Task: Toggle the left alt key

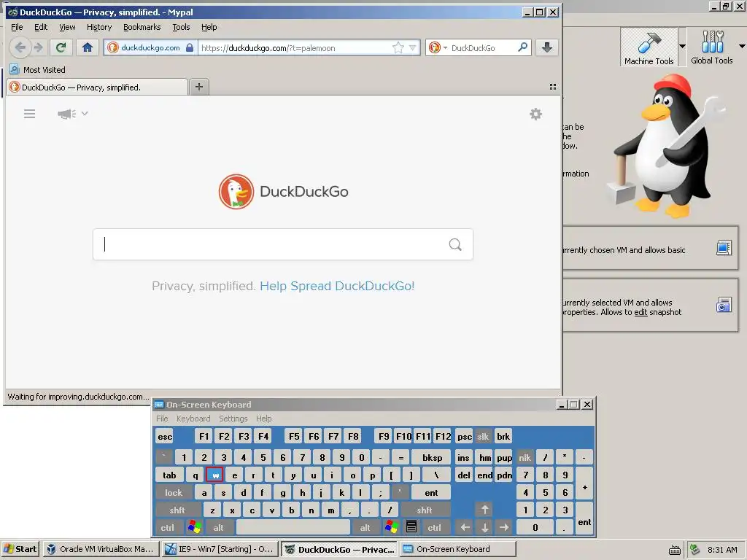Action: coord(218,528)
